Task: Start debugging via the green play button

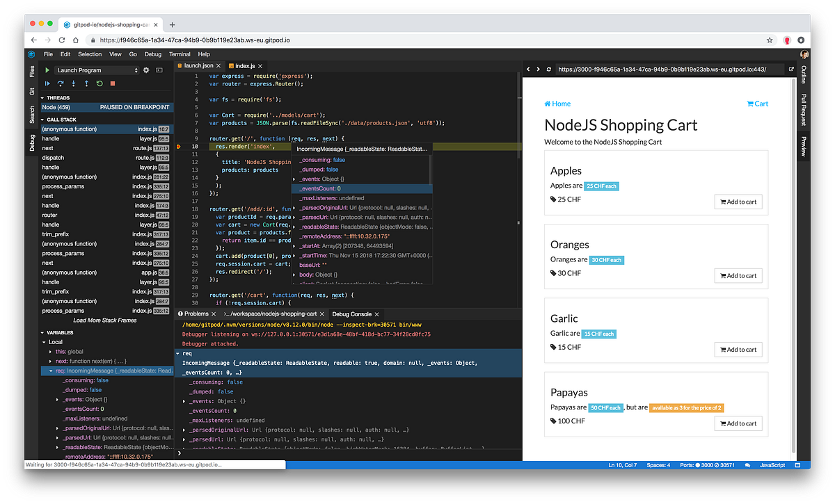Action: [47, 70]
